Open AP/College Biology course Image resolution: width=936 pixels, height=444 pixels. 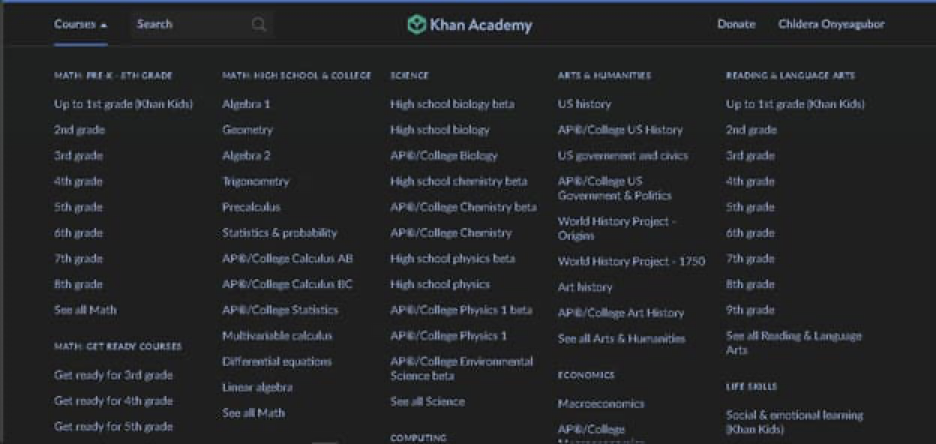click(x=444, y=155)
